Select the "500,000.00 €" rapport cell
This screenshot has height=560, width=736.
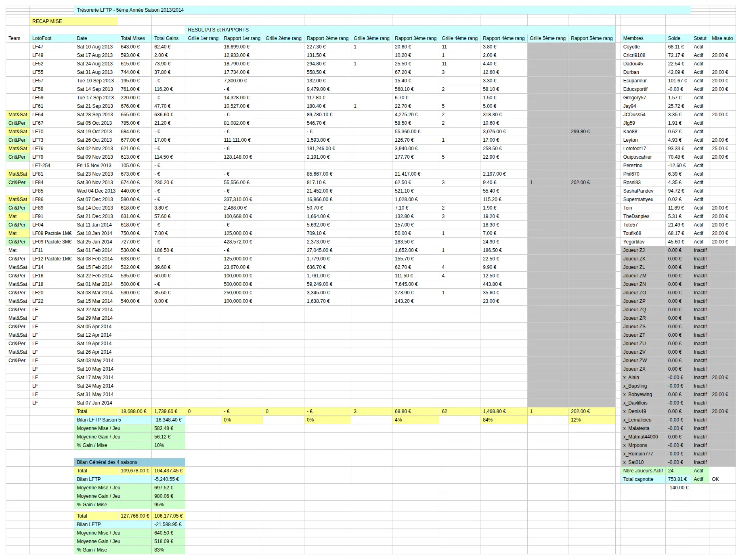tap(242, 284)
